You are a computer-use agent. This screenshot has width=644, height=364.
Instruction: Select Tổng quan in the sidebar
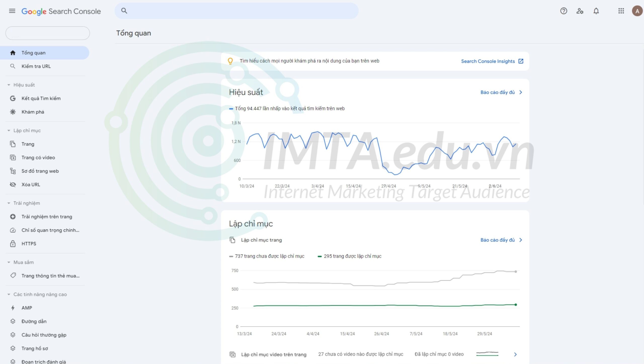pos(45,53)
